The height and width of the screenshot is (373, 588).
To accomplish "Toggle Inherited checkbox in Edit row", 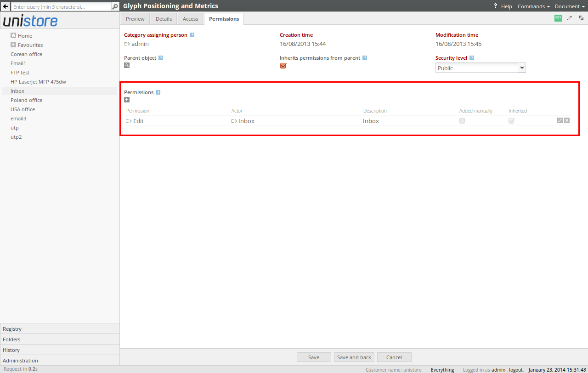I will click(x=511, y=121).
